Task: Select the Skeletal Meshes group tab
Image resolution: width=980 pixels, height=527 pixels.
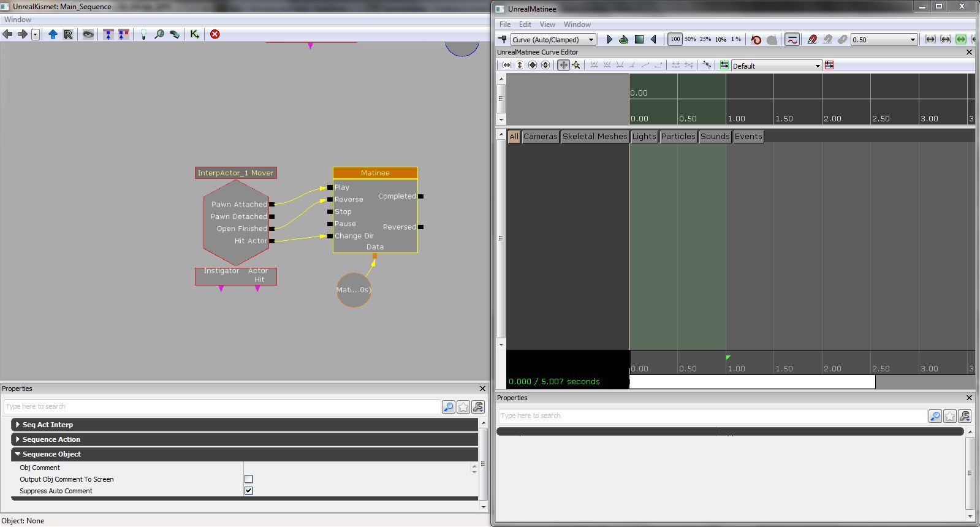Action: click(594, 137)
